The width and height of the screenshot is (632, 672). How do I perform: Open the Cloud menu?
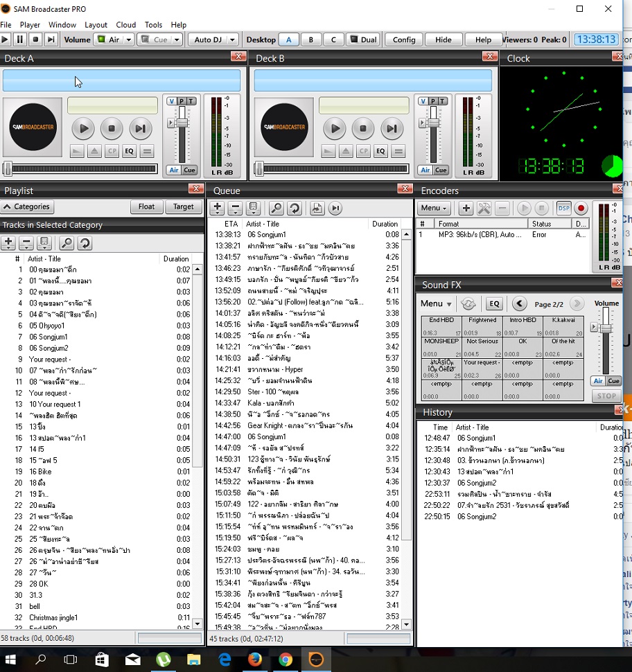[125, 25]
